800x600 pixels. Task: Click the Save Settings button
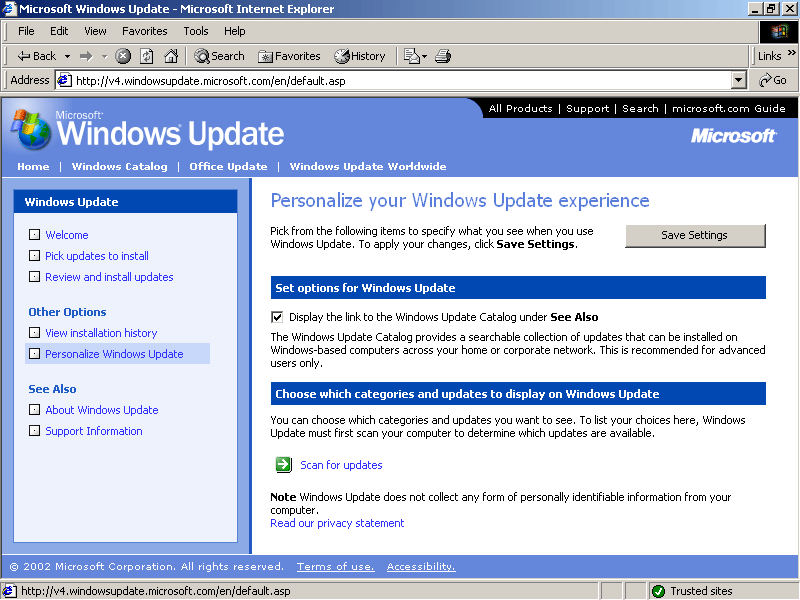click(694, 235)
